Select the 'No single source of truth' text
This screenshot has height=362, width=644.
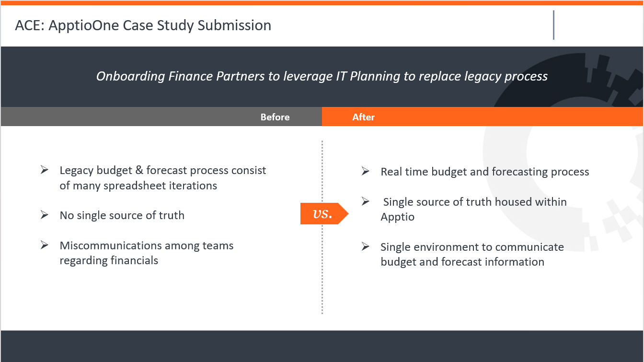pos(122,215)
